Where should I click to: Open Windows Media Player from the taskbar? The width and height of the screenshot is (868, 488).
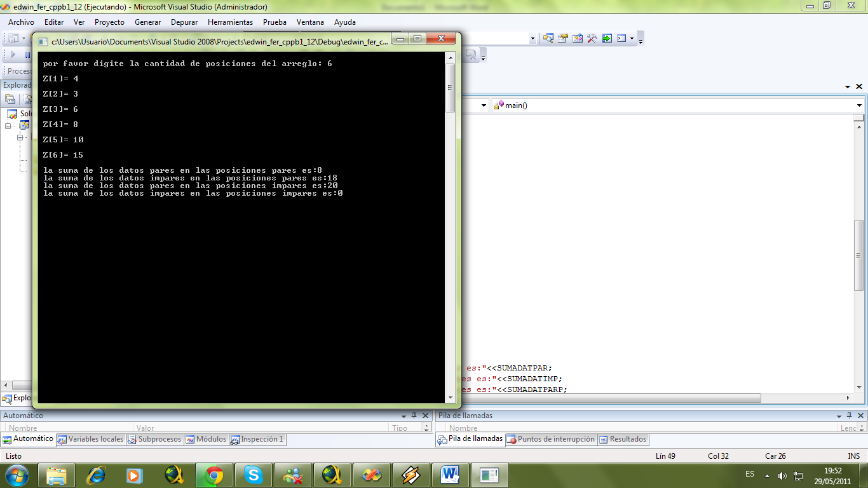point(135,475)
